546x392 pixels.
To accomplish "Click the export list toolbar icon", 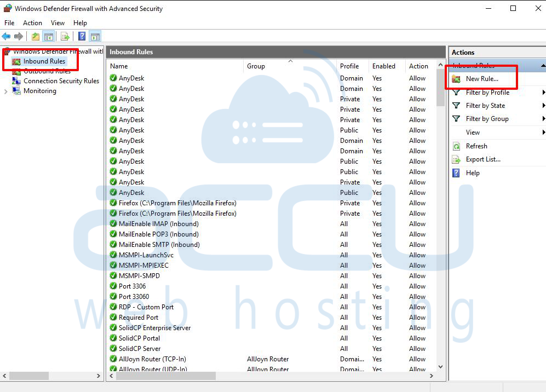I will (65, 36).
